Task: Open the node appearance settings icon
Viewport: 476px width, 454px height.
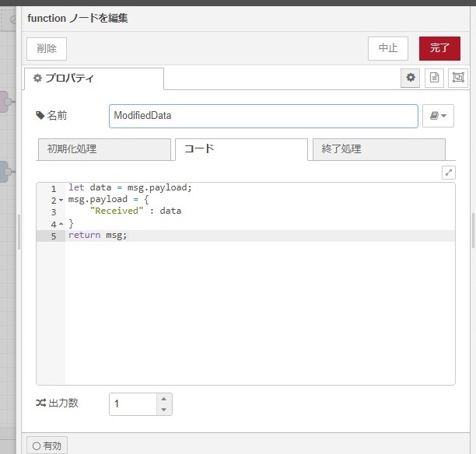Action: point(458,78)
